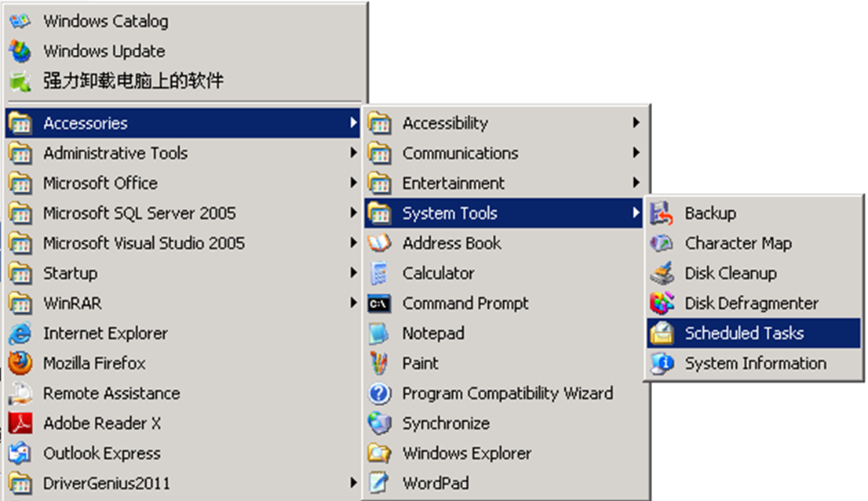Click the Accessories folder icon
This screenshot has width=868, height=501.
coord(20,123)
